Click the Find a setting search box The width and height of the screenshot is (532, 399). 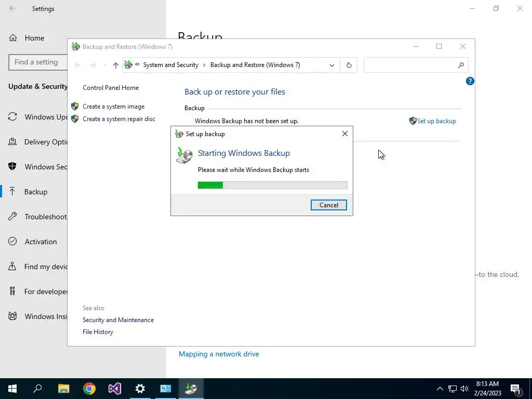[38, 62]
